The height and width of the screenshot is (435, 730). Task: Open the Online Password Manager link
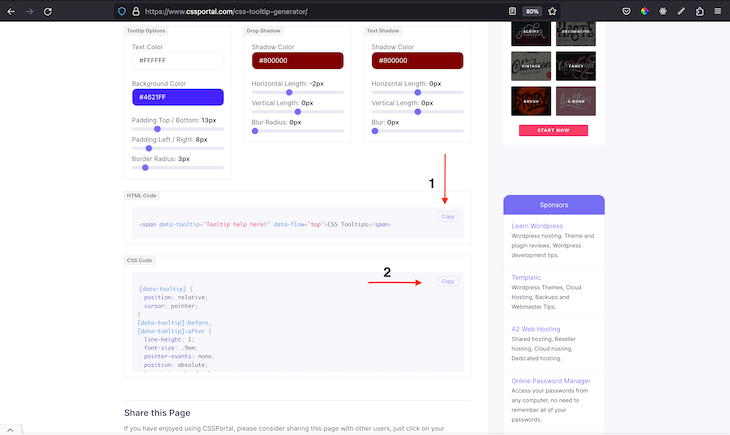click(551, 381)
